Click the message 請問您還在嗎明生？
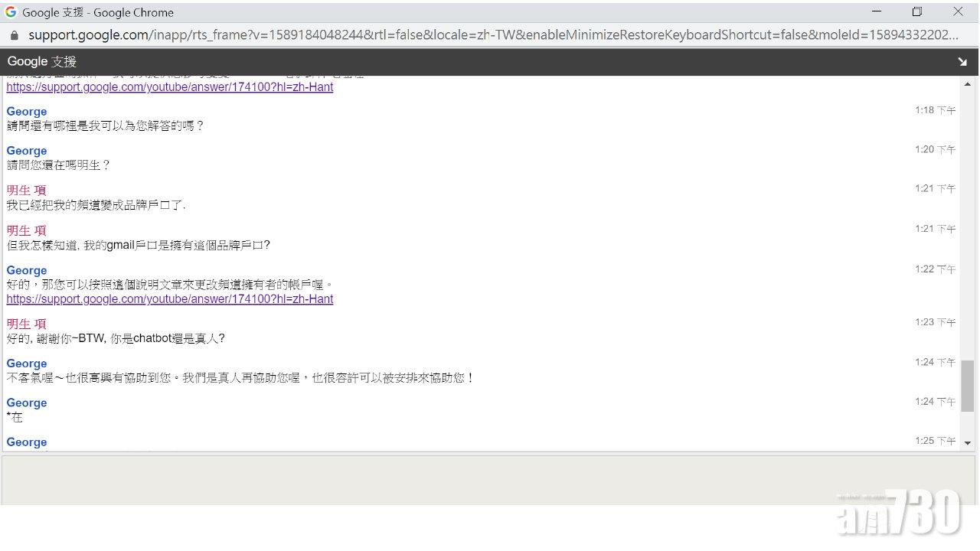The width and height of the screenshot is (980, 551). point(59,165)
